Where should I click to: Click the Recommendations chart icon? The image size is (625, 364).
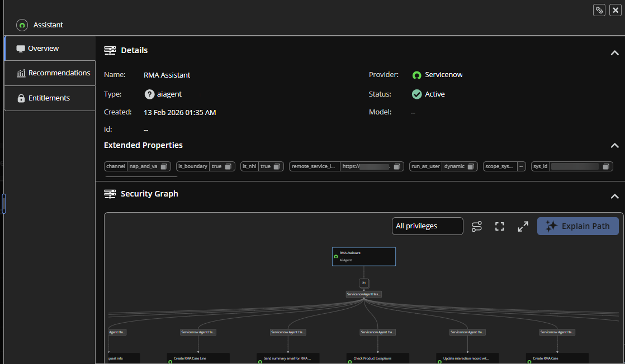coord(21,73)
